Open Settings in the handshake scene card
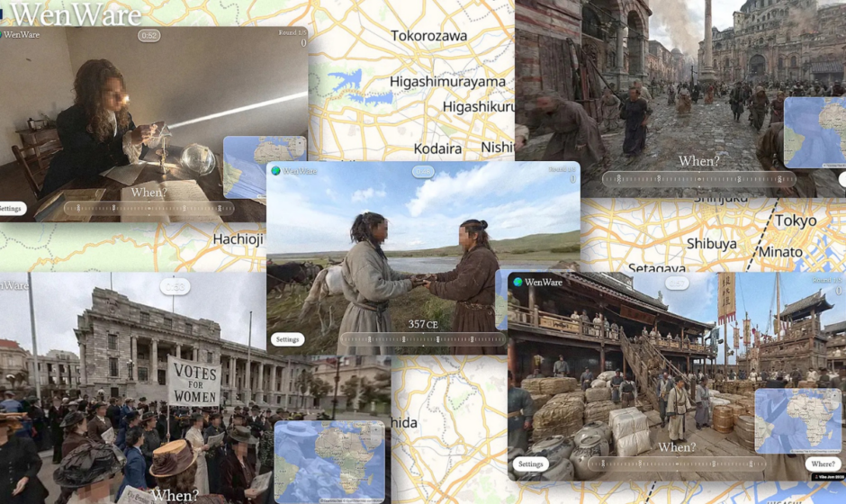Screen dimensions: 846x504 click(x=288, y=339)
